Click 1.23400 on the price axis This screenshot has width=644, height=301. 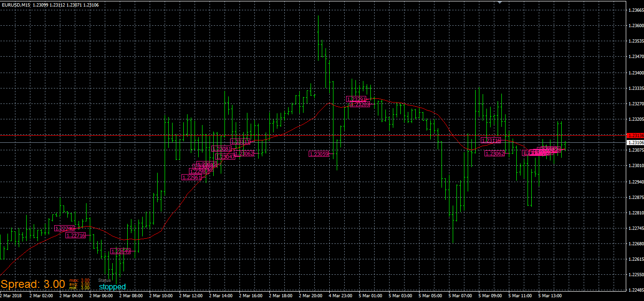click(x=636, y=73)
